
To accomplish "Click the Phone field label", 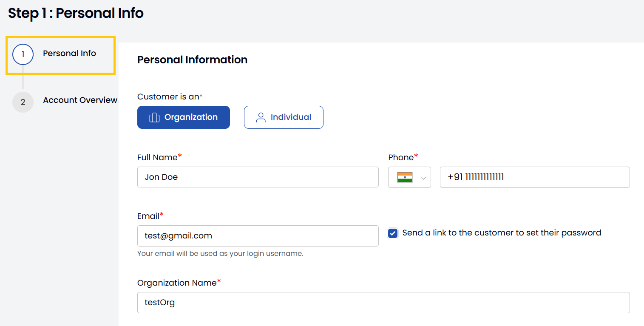I will click(401, 158).
